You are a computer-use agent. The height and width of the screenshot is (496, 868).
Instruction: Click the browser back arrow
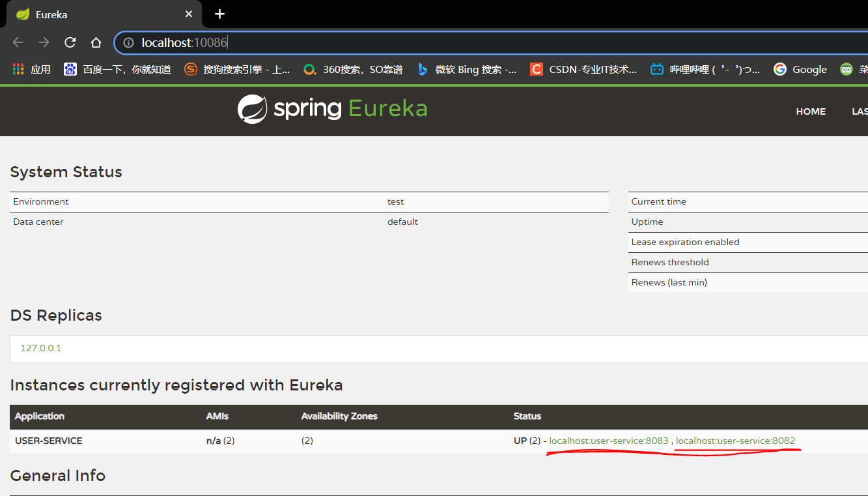click(18, 42)
